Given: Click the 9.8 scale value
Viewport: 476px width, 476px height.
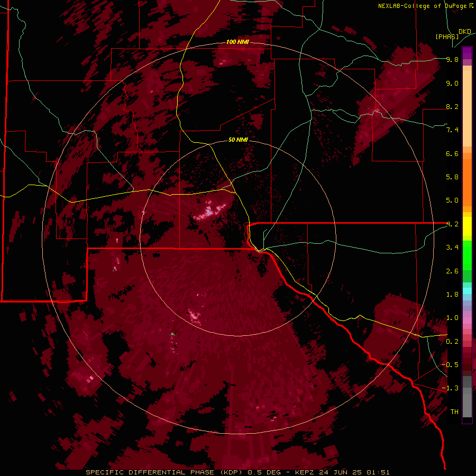Looking at the screenshot, I should point(452,59).
